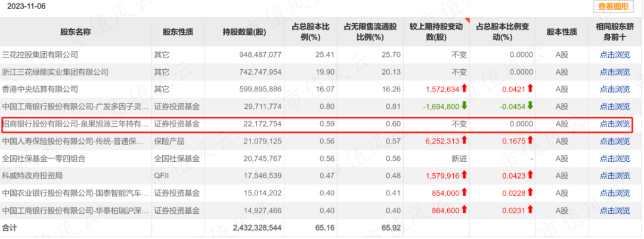
Task: Click the 占总股本比例变动(%) column header
Action: [503, 32]
